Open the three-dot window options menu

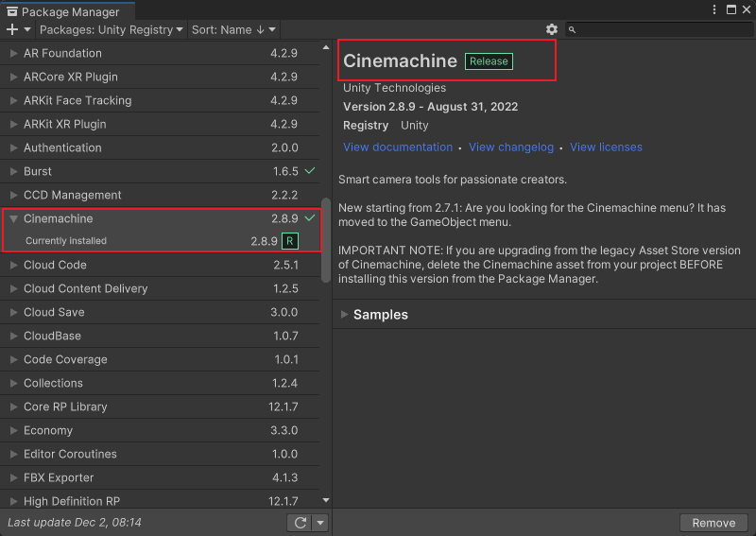tap(714, 9)
